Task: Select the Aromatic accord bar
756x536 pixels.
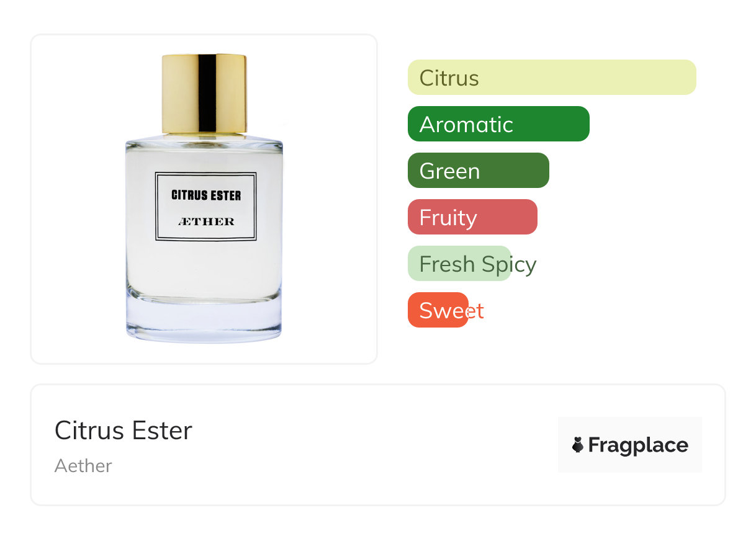Action: 498,124
